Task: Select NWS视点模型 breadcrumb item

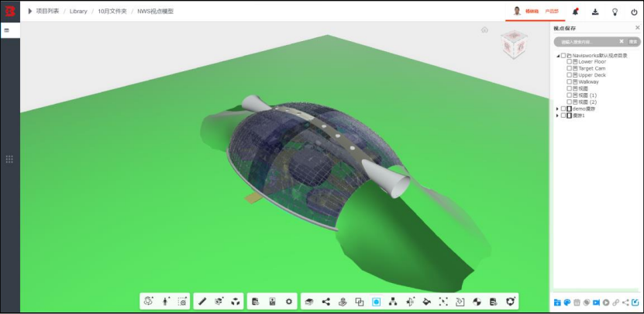Action: coord(155,11)
